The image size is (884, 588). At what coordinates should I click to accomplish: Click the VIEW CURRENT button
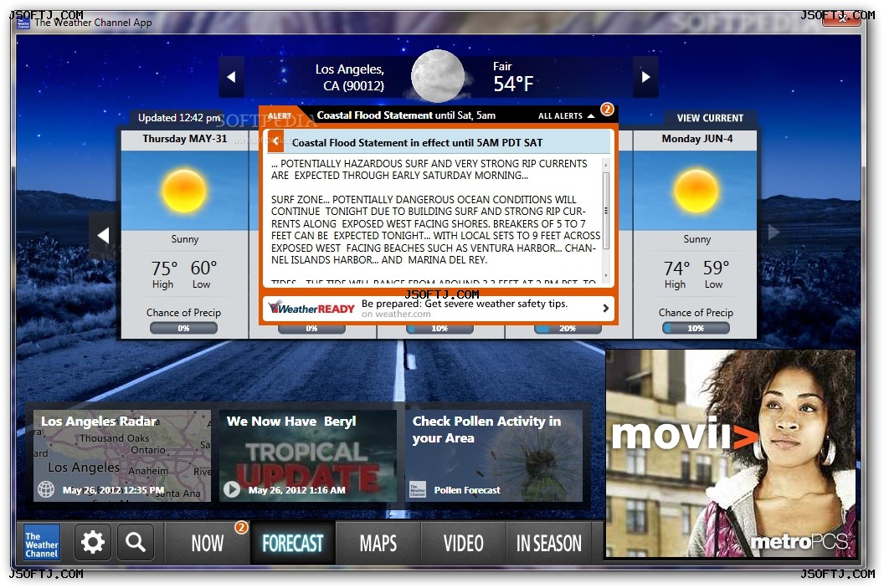710,118
